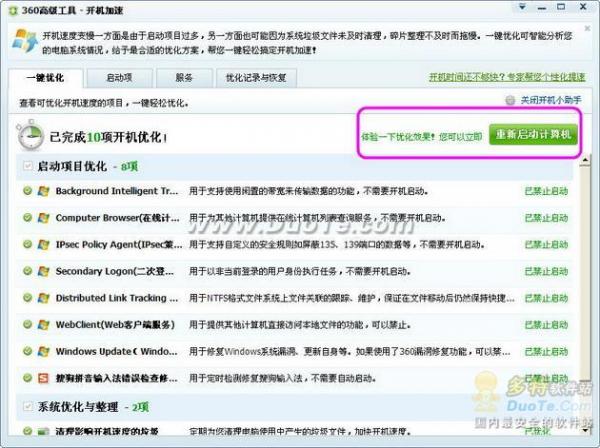Switch to the 一键优化 tab
The height and width of the screenshot is (448, 600).
tap(45, 78)
